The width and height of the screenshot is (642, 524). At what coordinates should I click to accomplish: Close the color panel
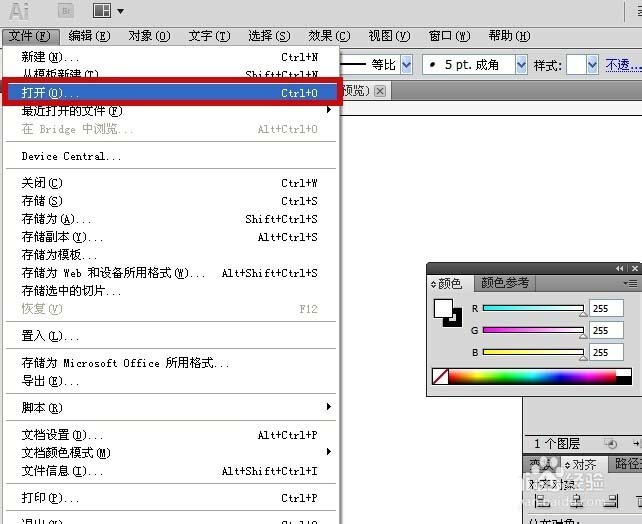tap(635, 269)
